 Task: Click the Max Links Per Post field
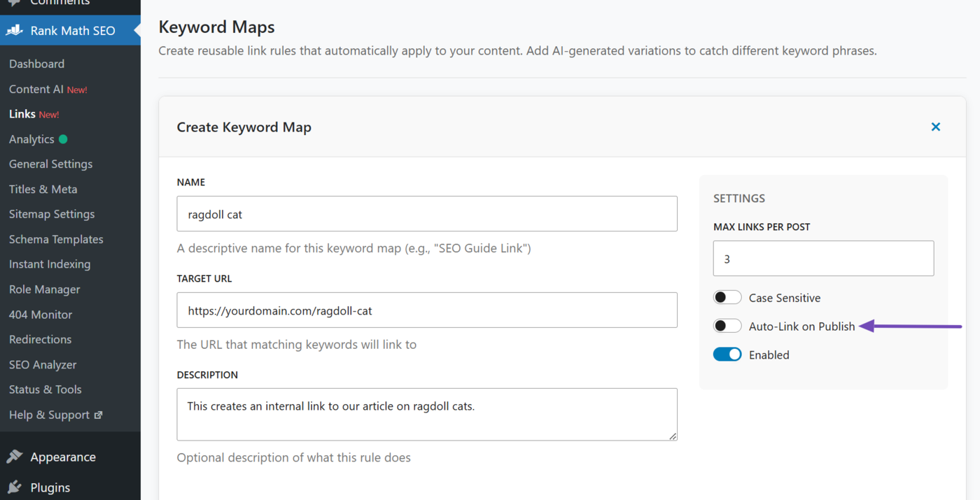pyautogui.click(x=823, y=258)
